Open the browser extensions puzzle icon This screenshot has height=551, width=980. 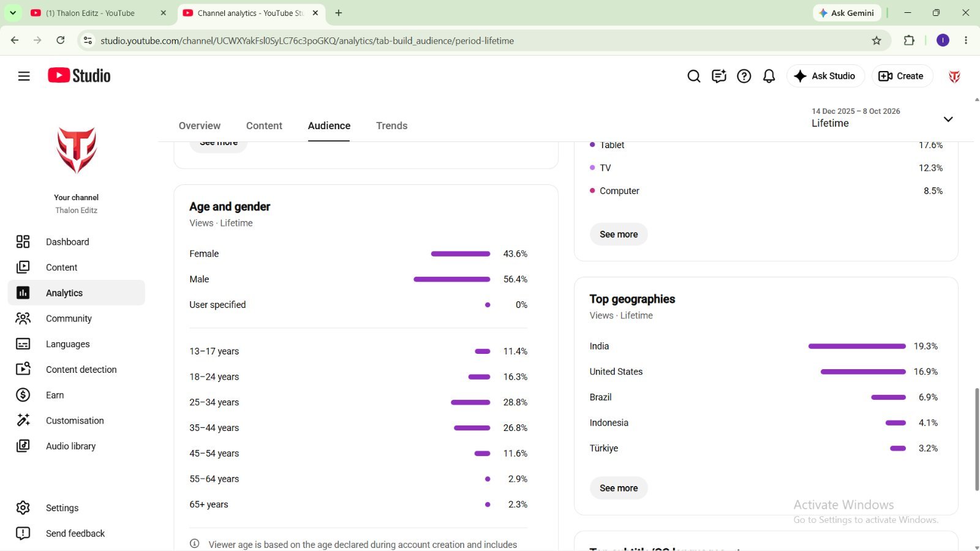tap(909, 40)
